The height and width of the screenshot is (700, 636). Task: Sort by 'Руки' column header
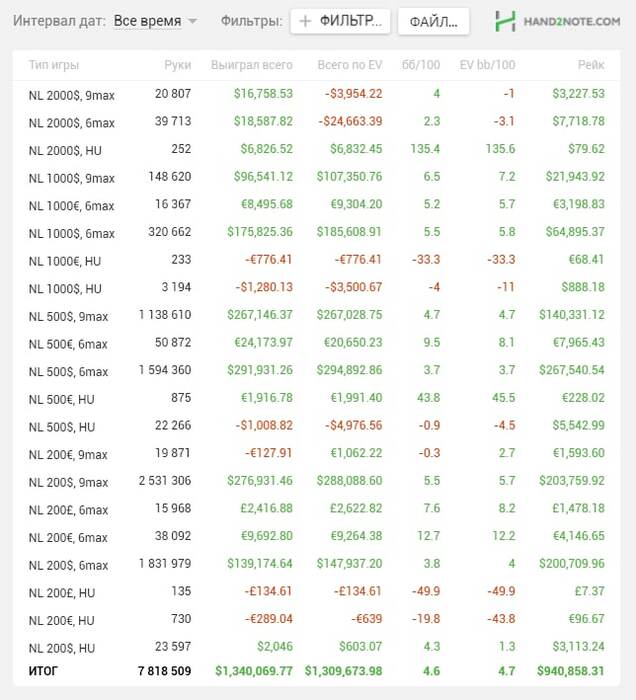[177, 65]
